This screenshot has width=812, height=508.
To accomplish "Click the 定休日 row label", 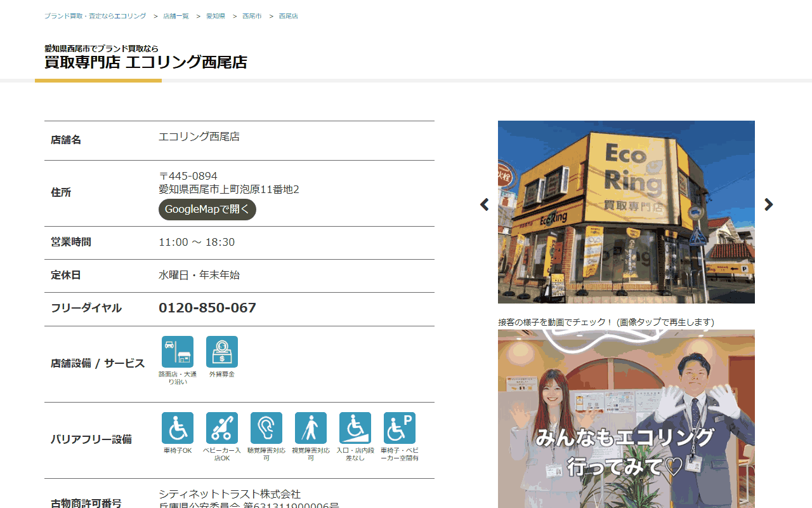I will pyautogui.click(x=66, y=275).
